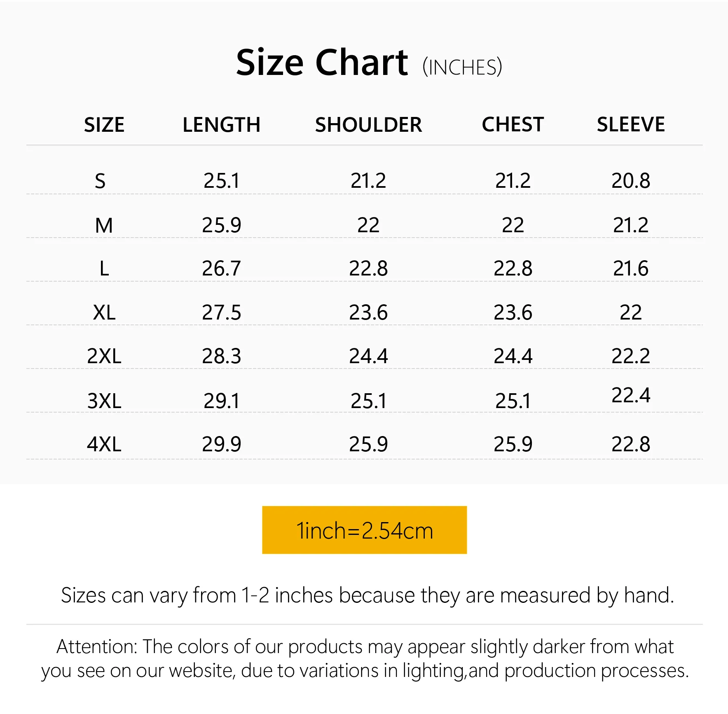
Task: Click the Size Chart title
Action: pyautogui.click(x=322, y=63)
